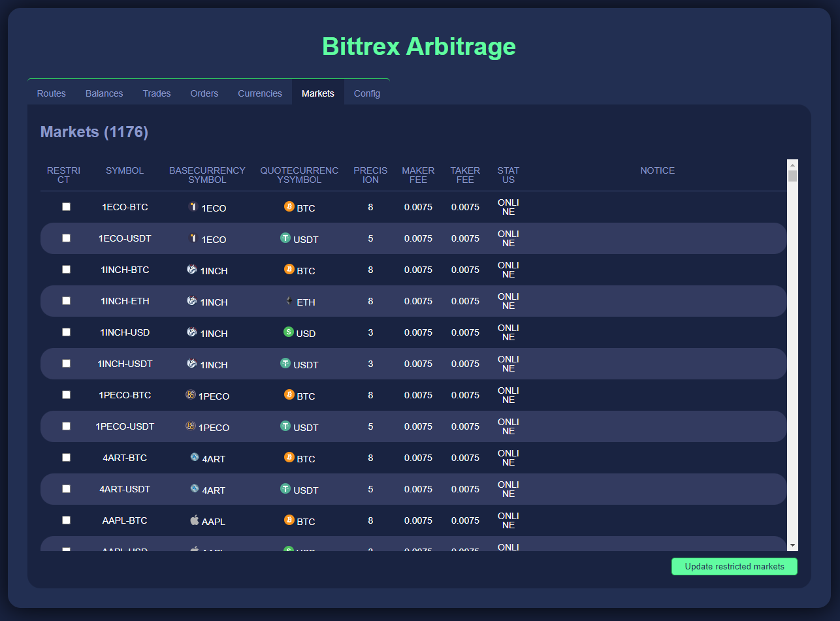Click the MAKER FEE column header

[418, 175]
